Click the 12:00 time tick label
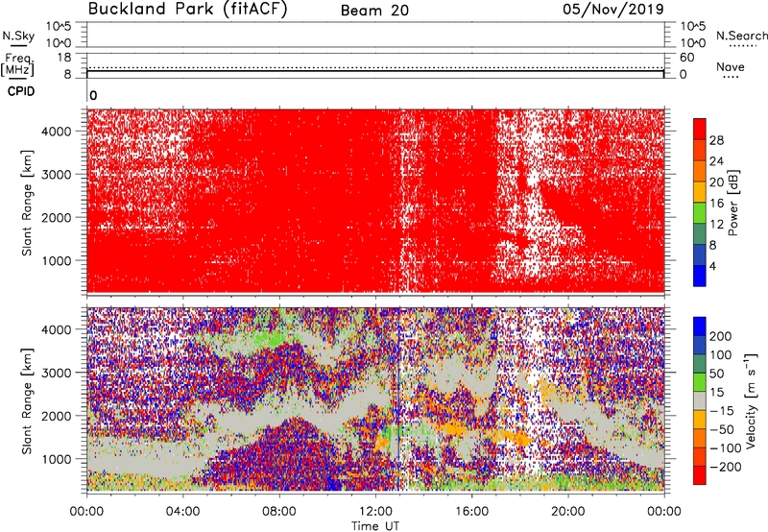Screen dimensions: 768x532 coord(375,512)
